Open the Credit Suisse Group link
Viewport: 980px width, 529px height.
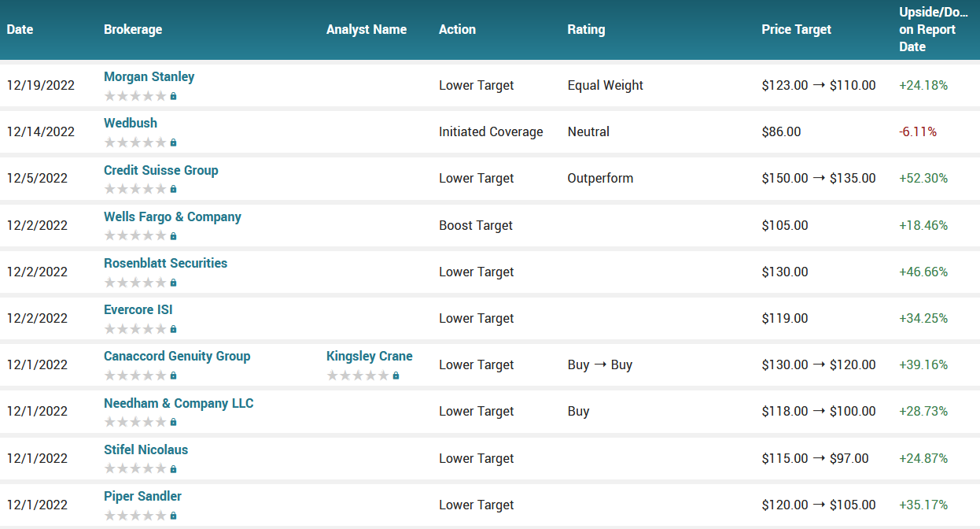(161, 170)
